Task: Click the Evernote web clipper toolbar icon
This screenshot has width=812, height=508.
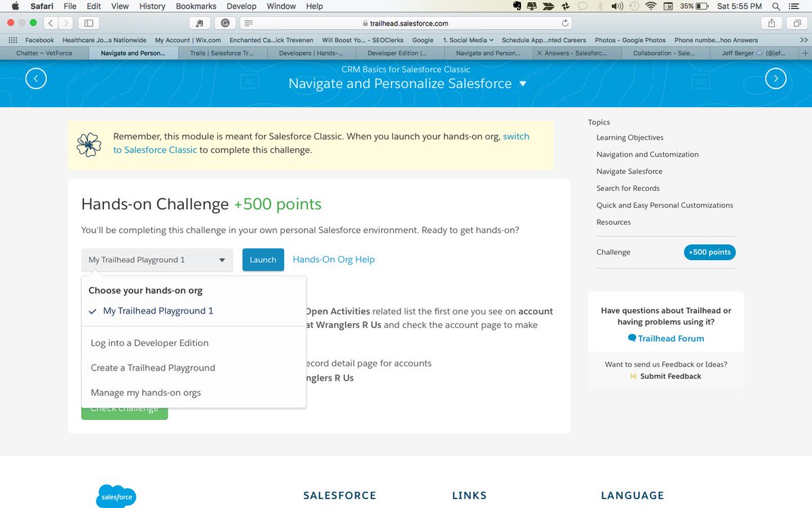Action: [x=200, y=22]
